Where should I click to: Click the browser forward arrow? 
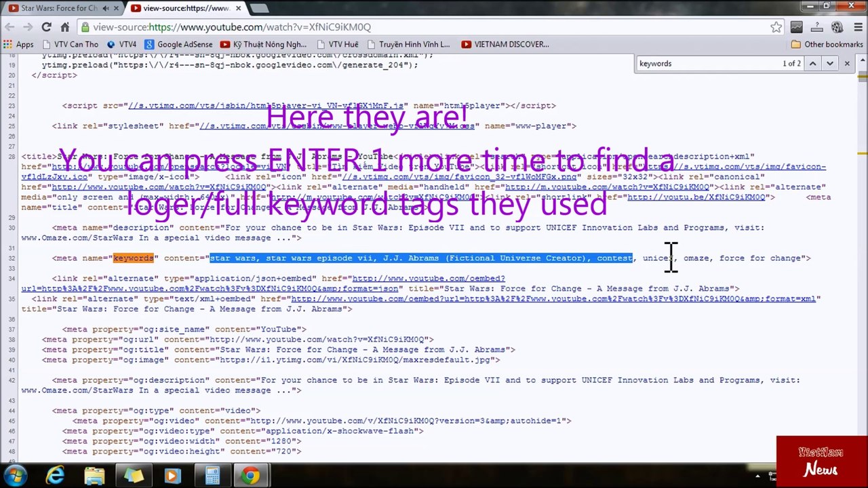(28, 27)
